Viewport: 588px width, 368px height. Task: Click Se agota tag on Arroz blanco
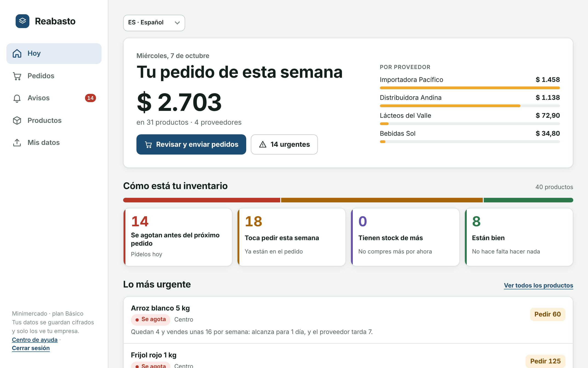click(151, 319)
